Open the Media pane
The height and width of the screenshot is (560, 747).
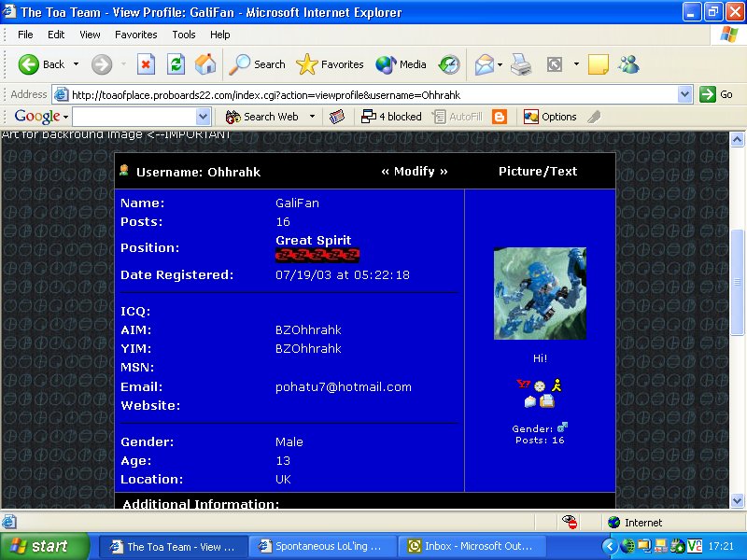coord(401,64)
